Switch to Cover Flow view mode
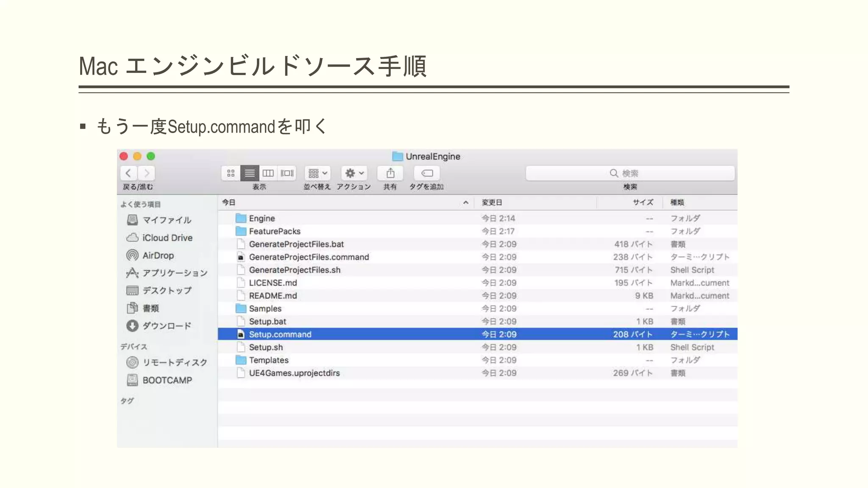This screenshot has height=488, width=868. [x=287, y=173]
